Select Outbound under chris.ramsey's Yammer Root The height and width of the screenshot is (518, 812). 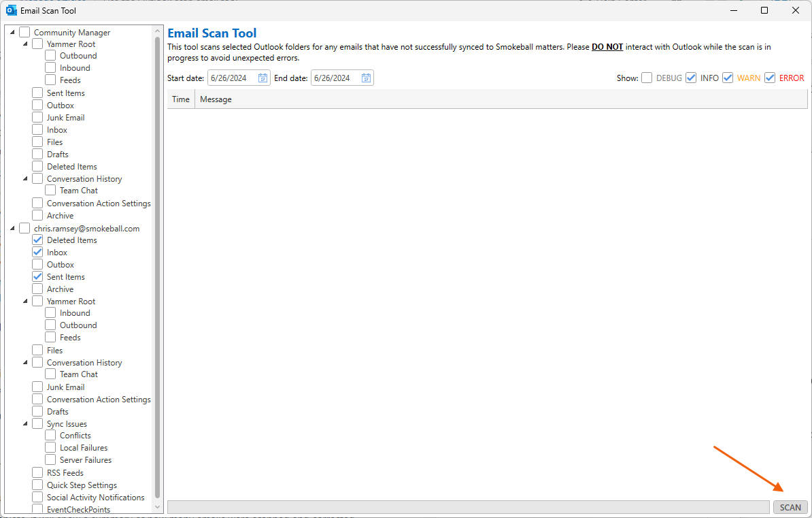pos(78,325)
